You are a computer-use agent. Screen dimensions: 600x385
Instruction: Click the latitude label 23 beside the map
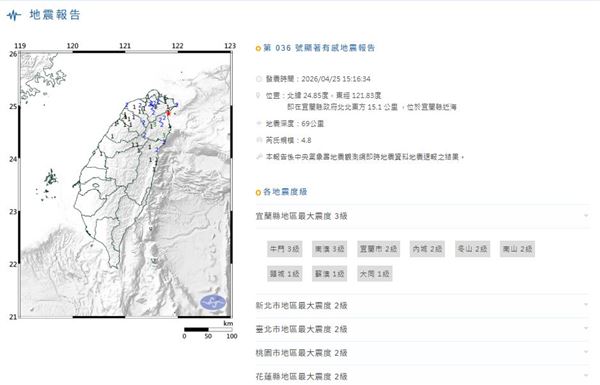[13, 212]
